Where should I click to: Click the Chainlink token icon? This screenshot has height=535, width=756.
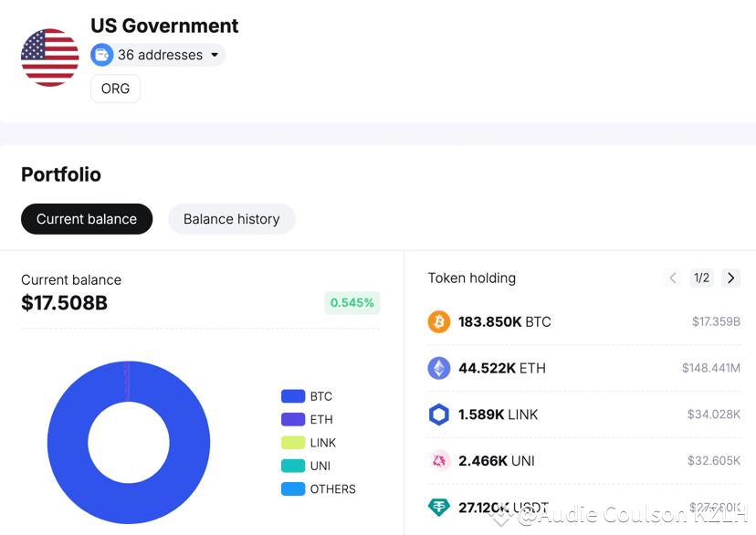[x=439, y=414]
